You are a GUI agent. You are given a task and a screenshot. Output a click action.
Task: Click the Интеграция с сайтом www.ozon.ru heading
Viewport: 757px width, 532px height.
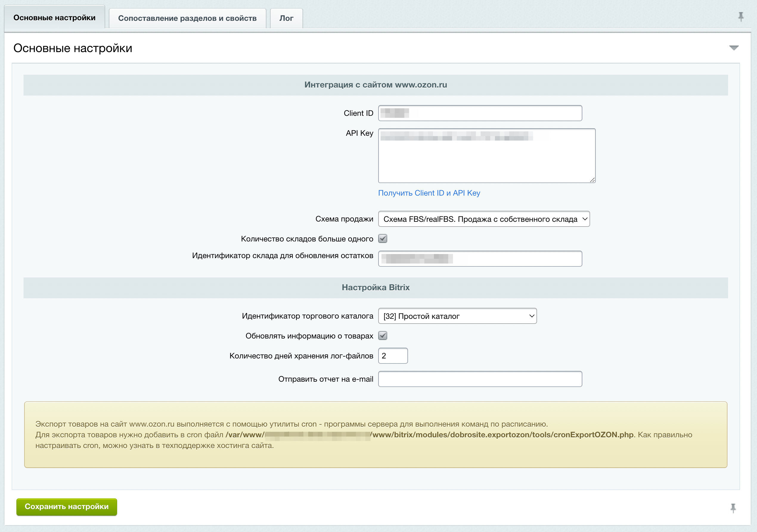376,85
